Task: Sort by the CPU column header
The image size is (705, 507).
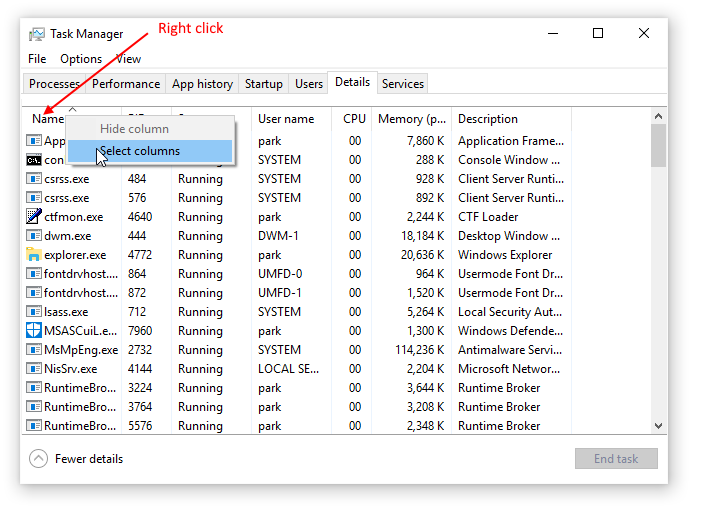Action: pos(354,119)
